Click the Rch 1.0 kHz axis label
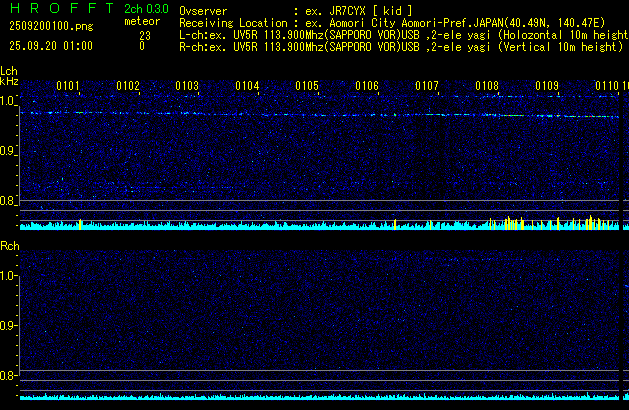Viewport: 629px width, 410px height. (9, 275)
